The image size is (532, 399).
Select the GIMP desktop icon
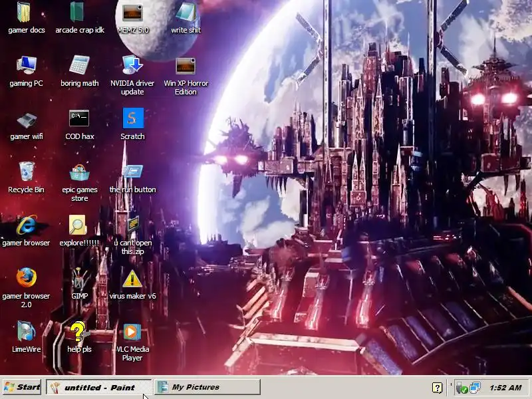79,279
